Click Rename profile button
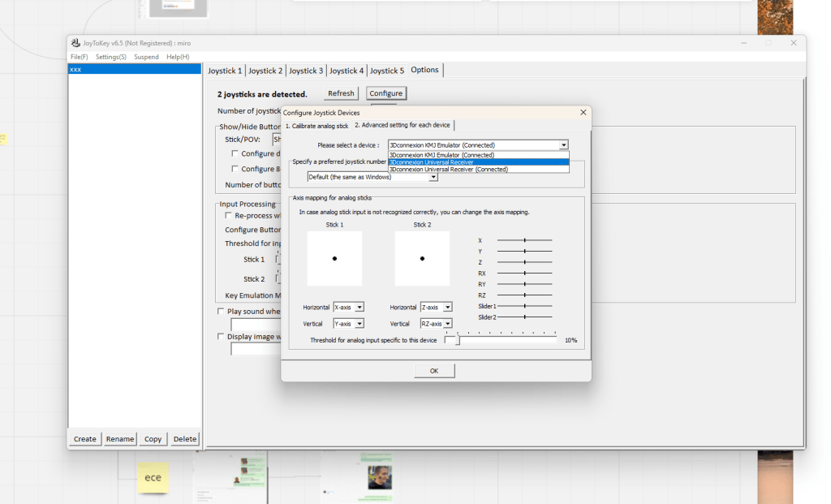 [x=120, y=439]
